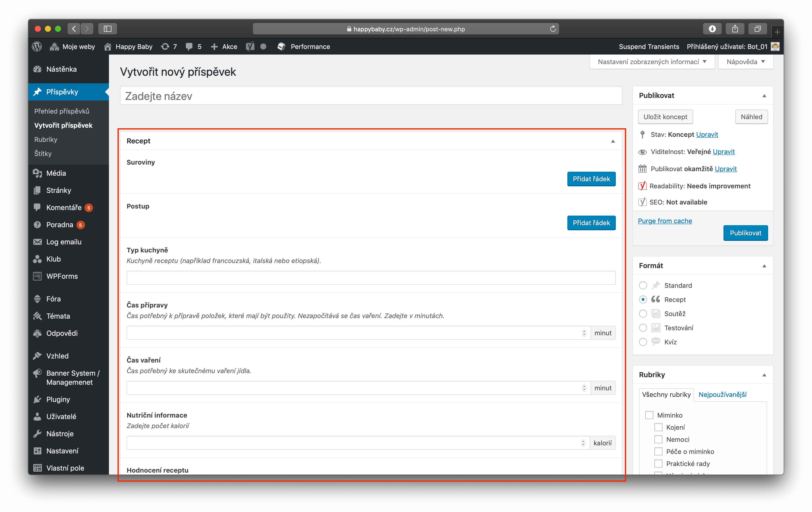The height and width of the screenshot is (512, 812).
Task: Click the Publikovat button
Action: [x=745, y=233]
